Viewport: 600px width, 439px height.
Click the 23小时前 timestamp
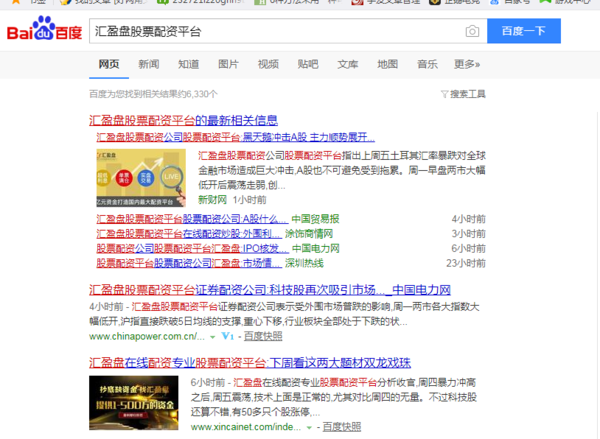(466, 263)
